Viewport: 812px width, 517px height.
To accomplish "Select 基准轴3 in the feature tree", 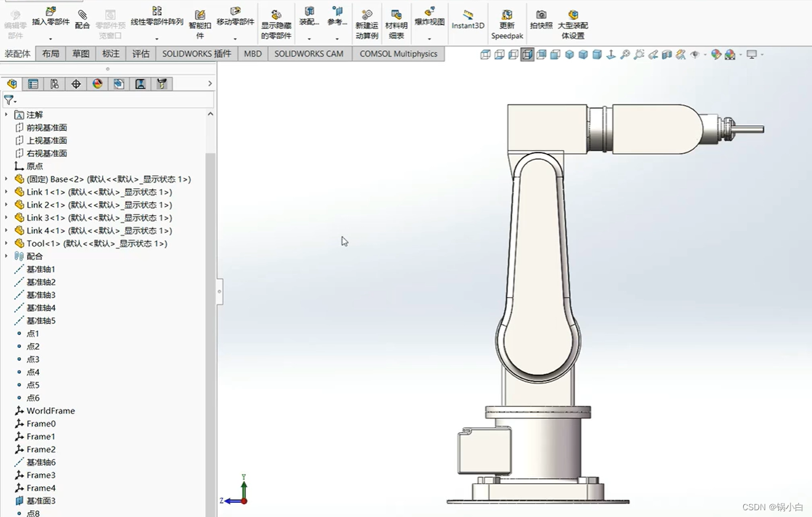I will pos(41,295).
